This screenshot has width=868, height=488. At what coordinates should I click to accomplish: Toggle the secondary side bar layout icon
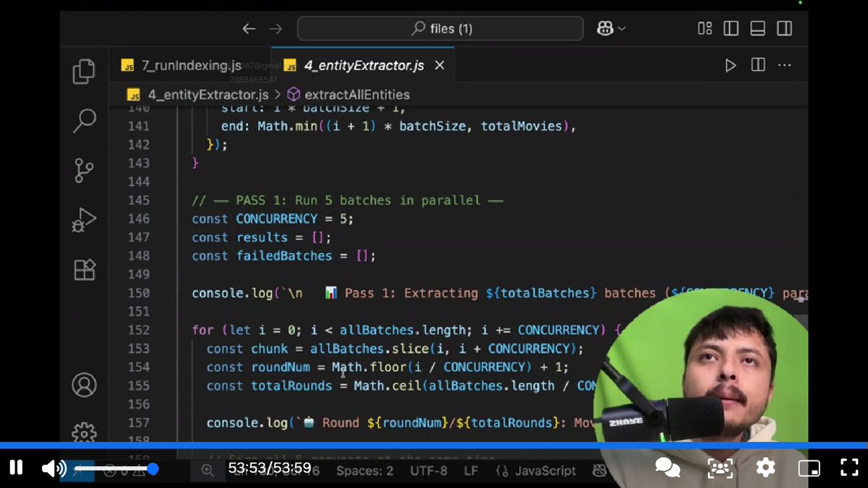click(784, 29)
